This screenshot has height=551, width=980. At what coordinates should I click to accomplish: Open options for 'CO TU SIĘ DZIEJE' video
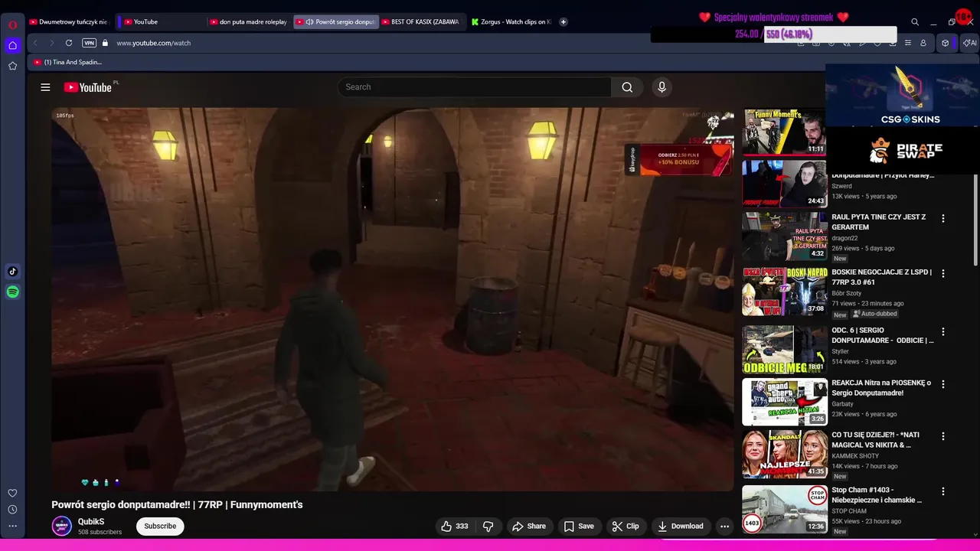(x=943, y=436)
